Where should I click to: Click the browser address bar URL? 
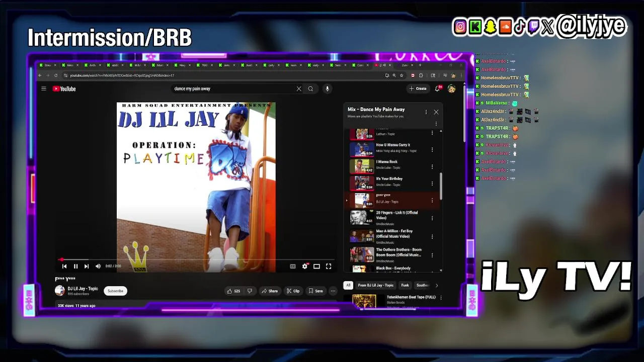pyautogui.click(x=122, y=75)
